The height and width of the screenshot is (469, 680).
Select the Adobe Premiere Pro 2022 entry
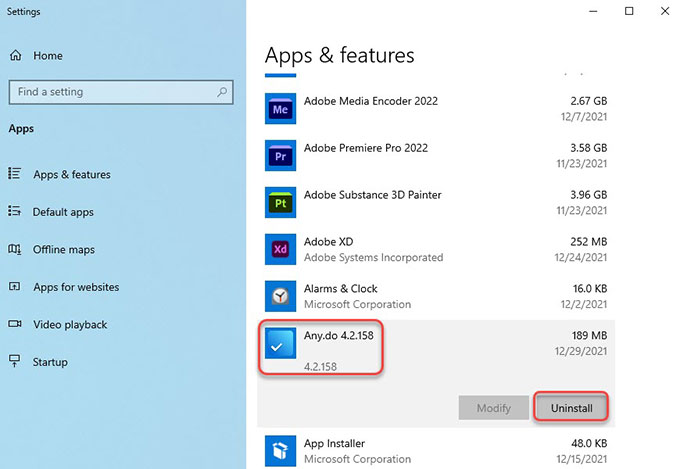tap(436, 155)
